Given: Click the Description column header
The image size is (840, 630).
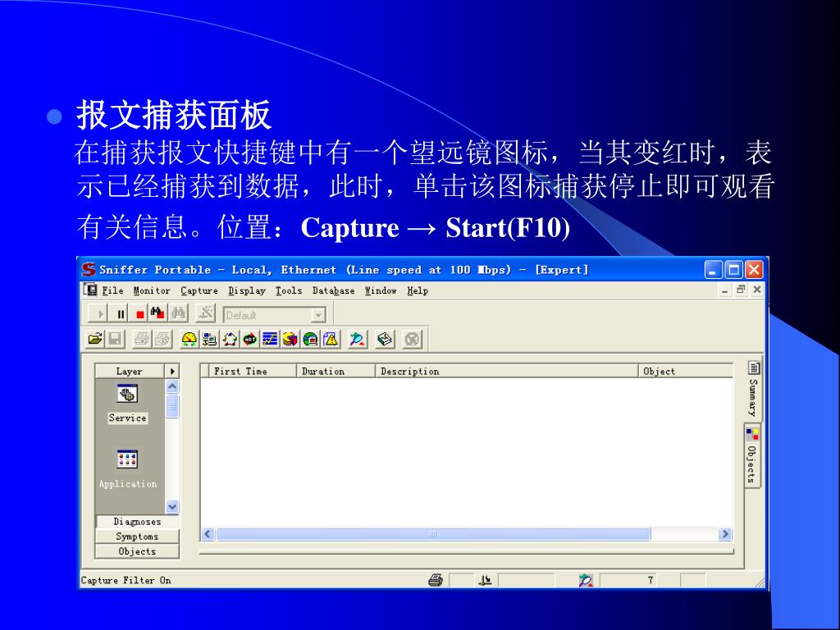Looking at the screenshot, I should coord(506,371).
